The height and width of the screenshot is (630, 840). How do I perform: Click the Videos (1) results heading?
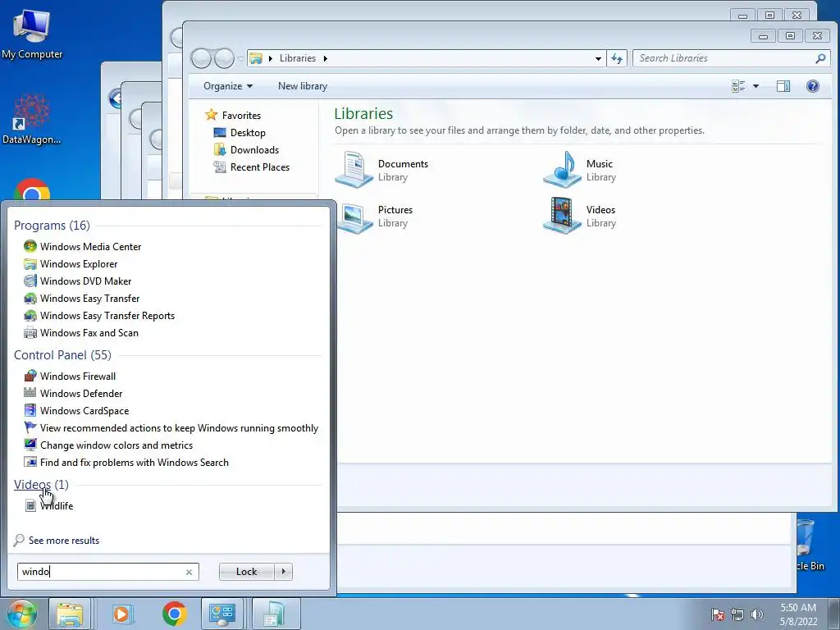pos(41,484)
